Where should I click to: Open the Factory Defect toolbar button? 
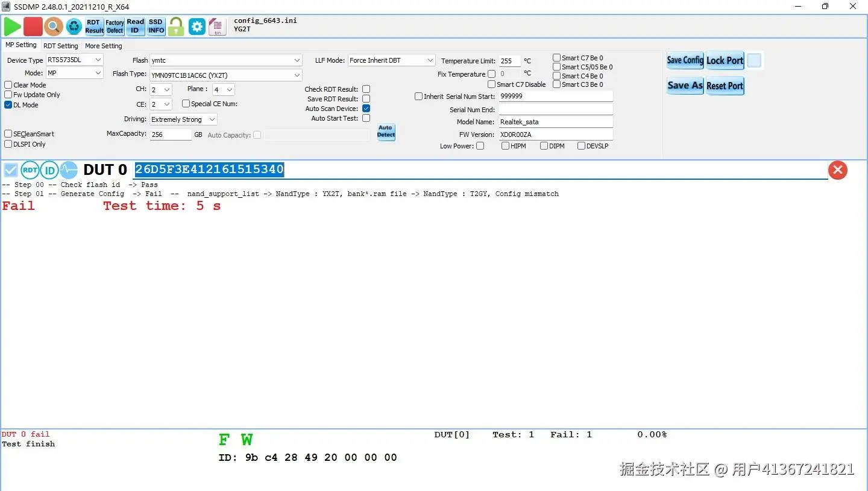[x=115, y=26]
